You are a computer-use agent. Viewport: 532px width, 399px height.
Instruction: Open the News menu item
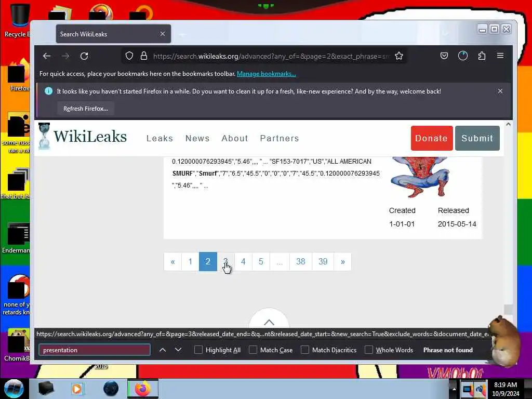pyautogui.click(x=197, y=138)
